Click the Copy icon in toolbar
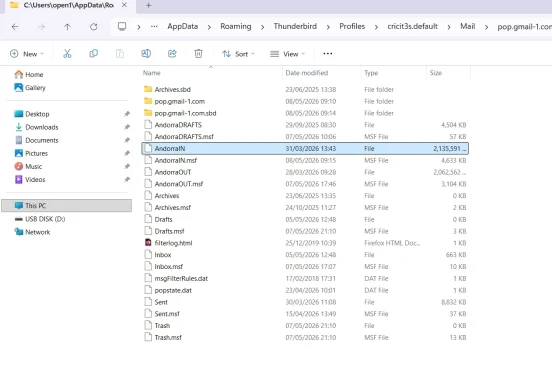552x384 pixels. pos(93,53)
